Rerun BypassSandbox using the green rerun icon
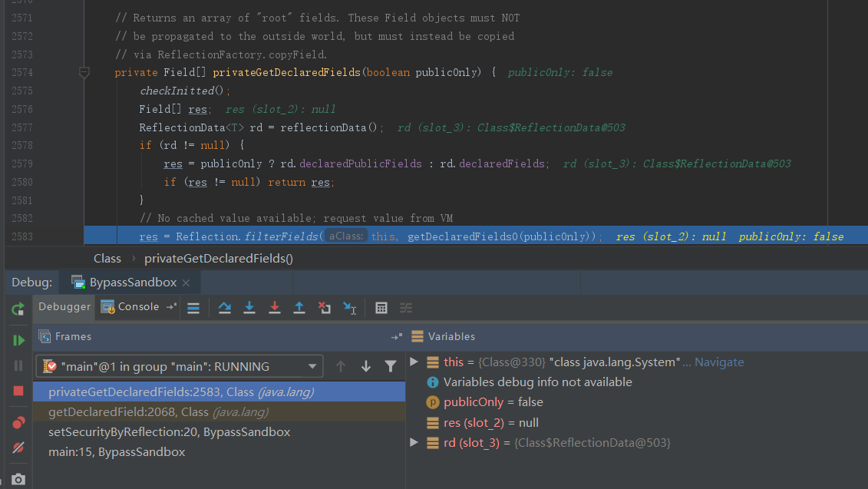868x489 pixels. point(18,309)
